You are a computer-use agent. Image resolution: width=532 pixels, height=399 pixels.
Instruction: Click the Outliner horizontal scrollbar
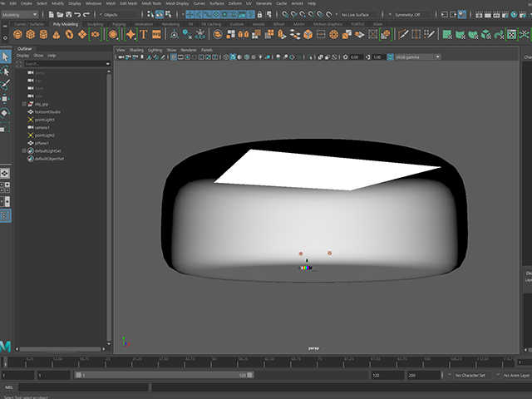click(60, 349)
